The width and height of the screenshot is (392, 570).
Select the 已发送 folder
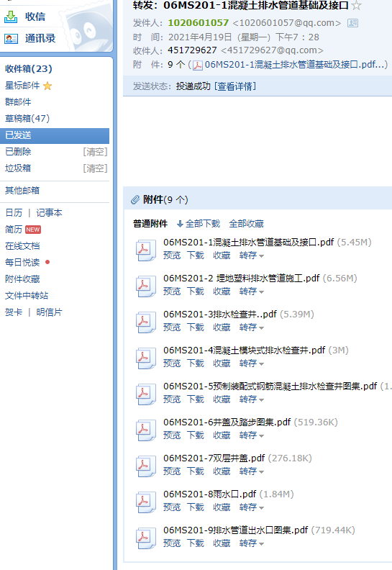coord(55,135)
